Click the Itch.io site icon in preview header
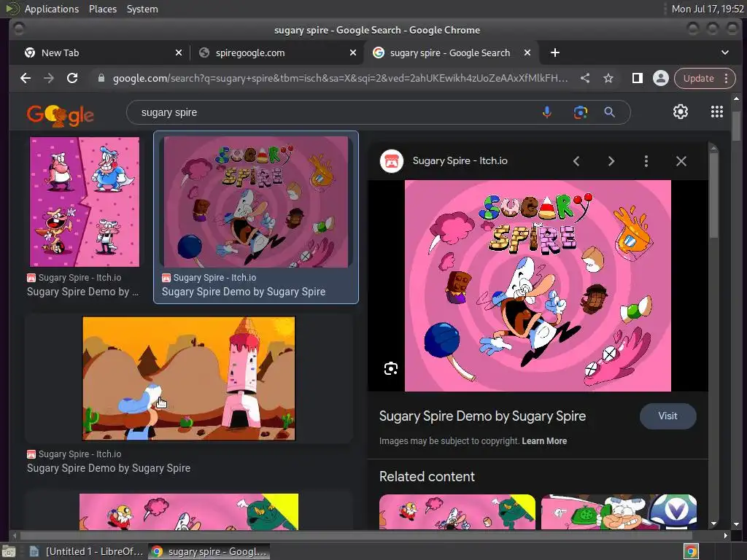Image resolution: width=747 pixels, height=560 pixels. coord(392,161)
